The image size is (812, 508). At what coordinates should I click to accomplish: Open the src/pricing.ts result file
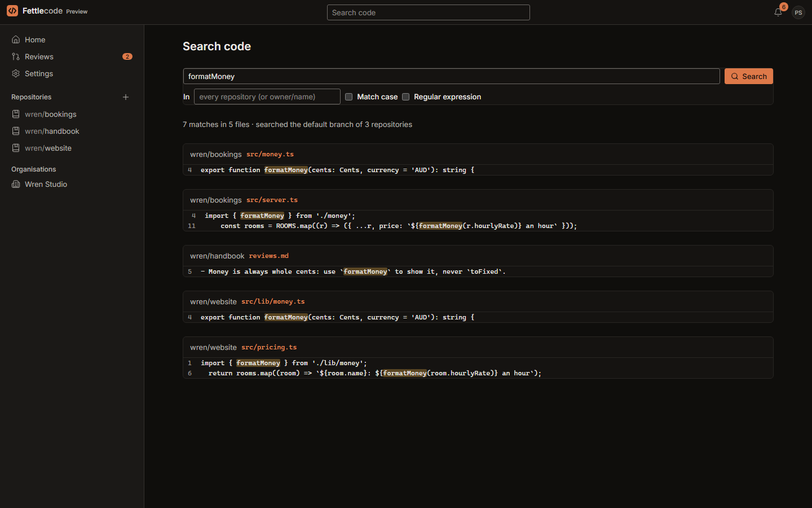pos(269,347)
